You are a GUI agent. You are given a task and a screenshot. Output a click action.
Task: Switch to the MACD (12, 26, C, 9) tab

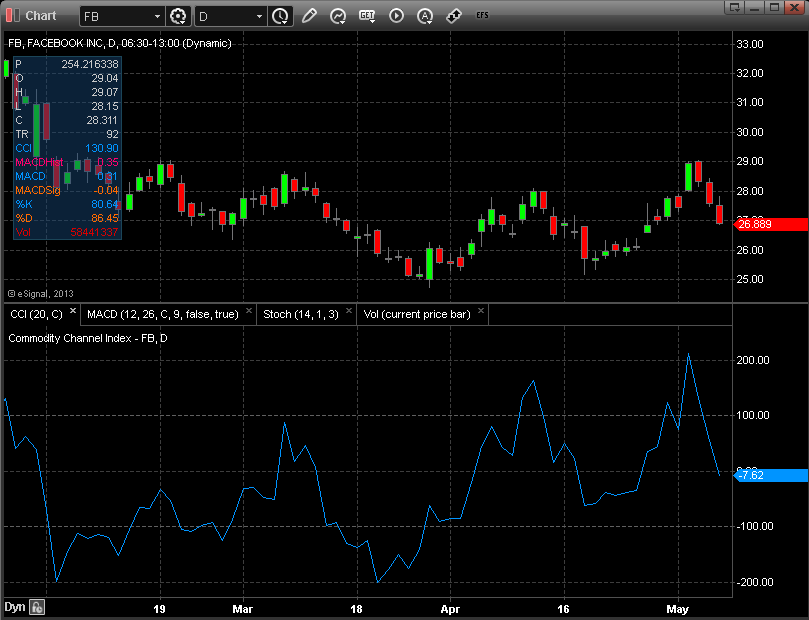163,315
